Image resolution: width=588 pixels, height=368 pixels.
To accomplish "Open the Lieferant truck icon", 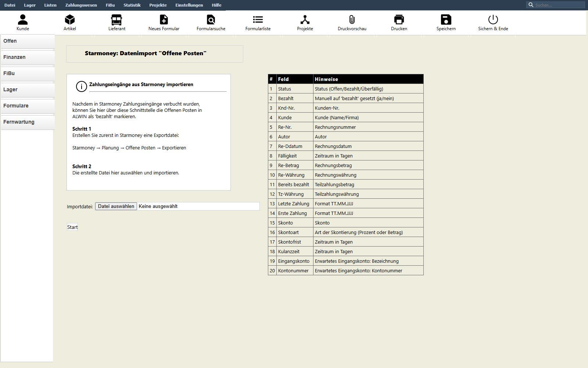I will [116, 20].
